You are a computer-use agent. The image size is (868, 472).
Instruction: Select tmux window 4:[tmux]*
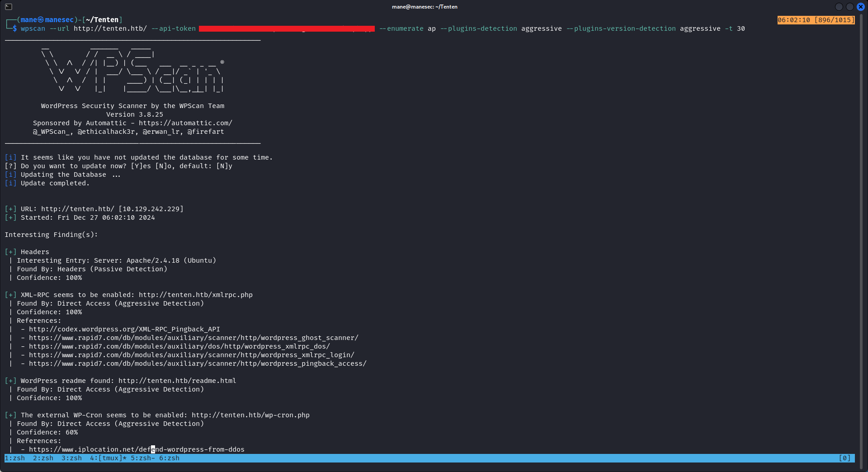(x=108, y=458)
